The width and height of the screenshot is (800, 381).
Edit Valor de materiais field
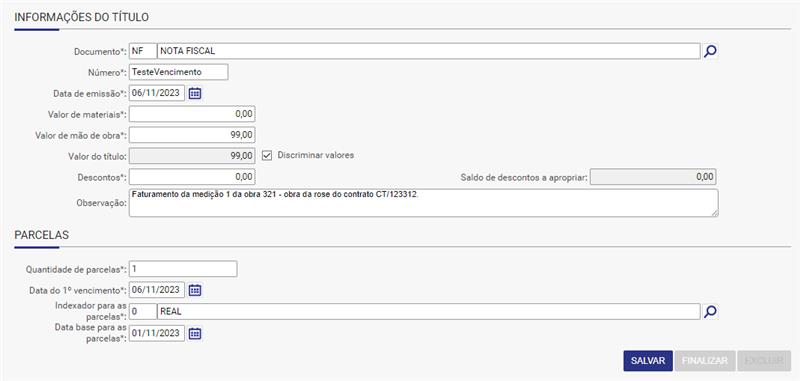(x=192, y=114)
